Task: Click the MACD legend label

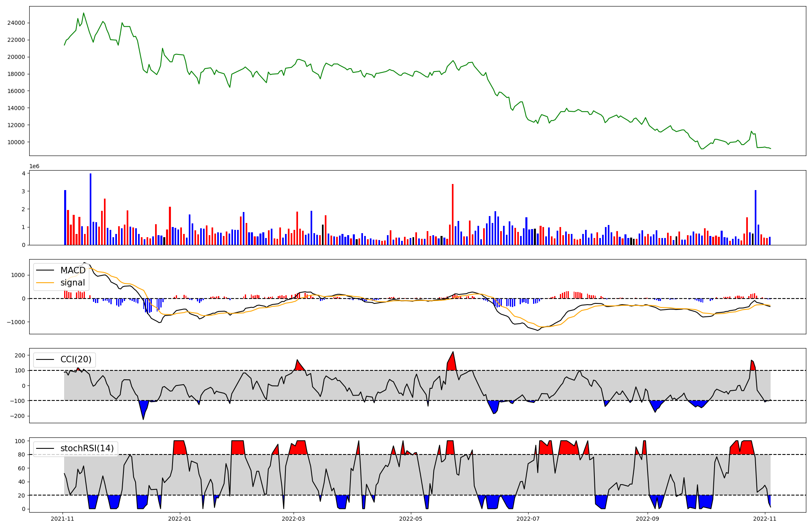Action: click(x=73, y=270)
